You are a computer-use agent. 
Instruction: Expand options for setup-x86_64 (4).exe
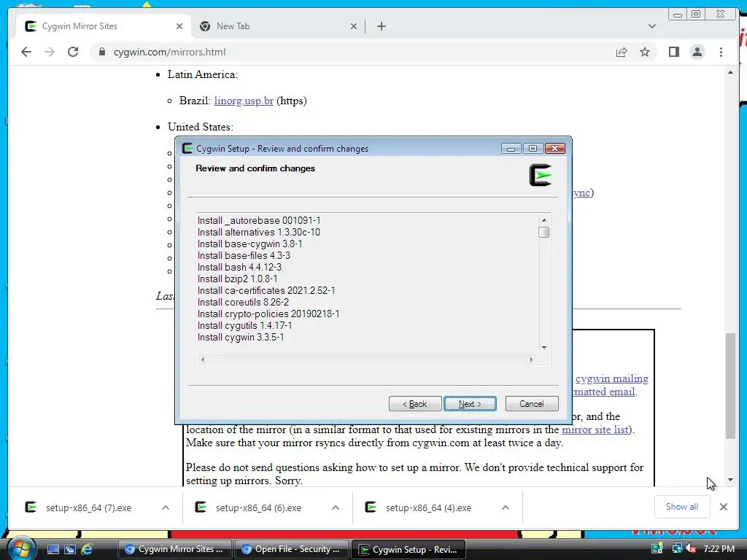point(506,507)
